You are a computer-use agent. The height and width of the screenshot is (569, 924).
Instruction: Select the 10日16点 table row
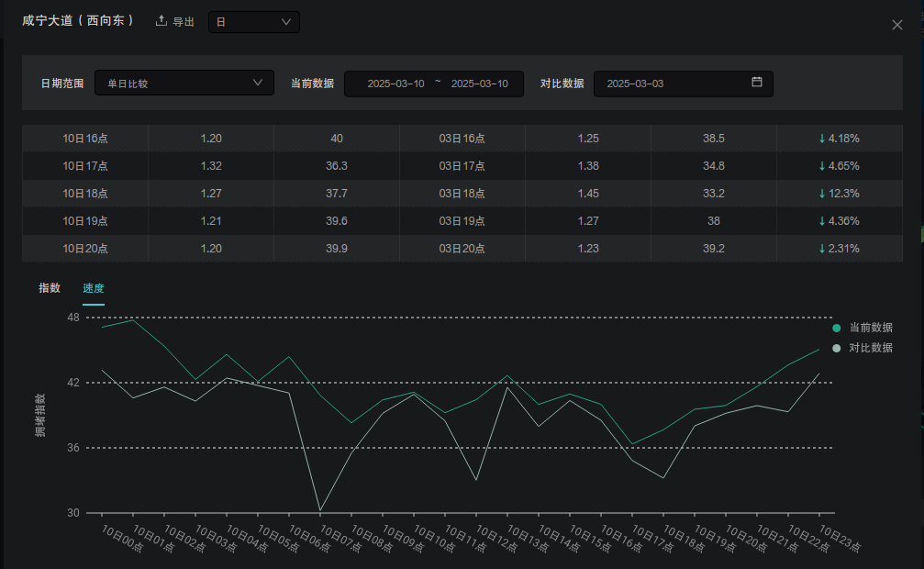coord(85,139)
